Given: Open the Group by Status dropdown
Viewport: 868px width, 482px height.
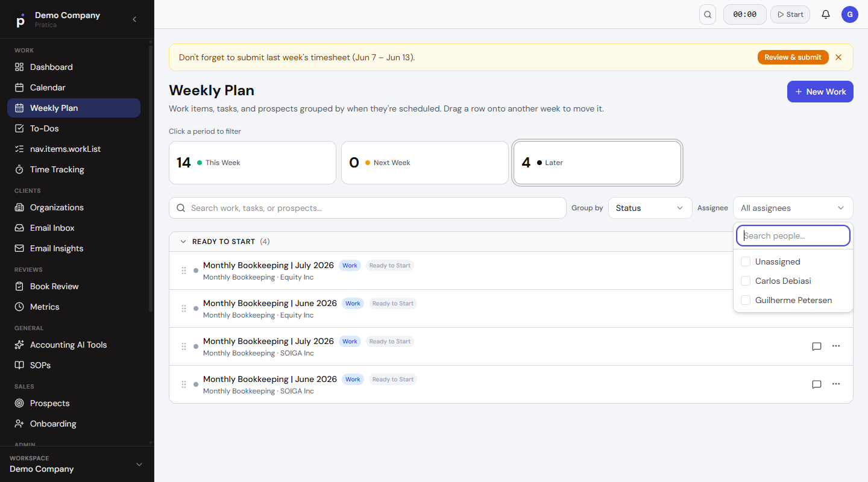Looking at the screenshot, I should pyautogui.click(x=650, y=208).
